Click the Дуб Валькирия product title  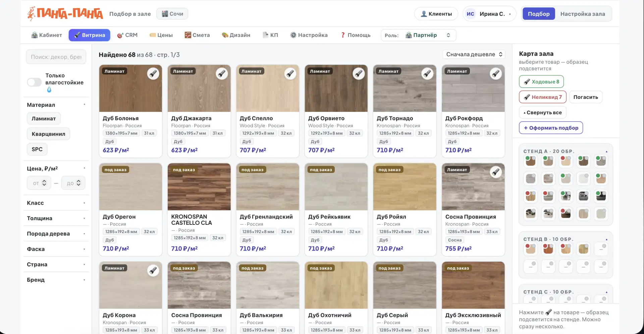point(261,315)
